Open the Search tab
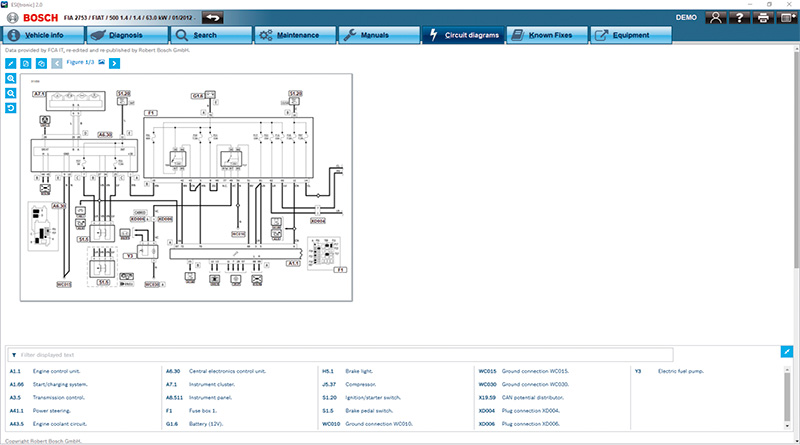The height and width of the screenshot is (445, 800). [x=211, y=35]
